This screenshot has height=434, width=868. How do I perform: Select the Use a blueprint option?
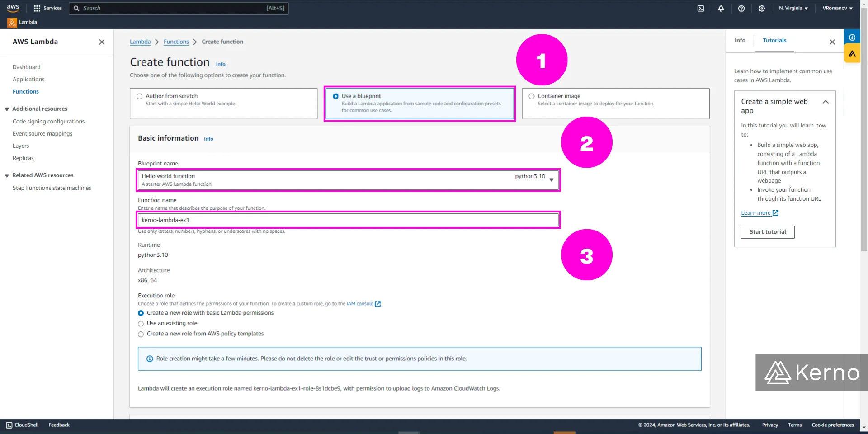click(335, 96)
